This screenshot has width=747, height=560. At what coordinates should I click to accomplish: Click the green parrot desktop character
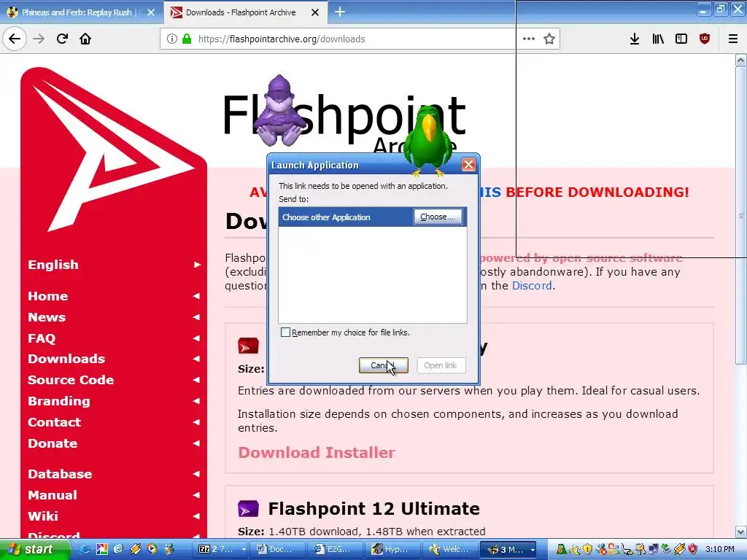[x=427, y=141]
